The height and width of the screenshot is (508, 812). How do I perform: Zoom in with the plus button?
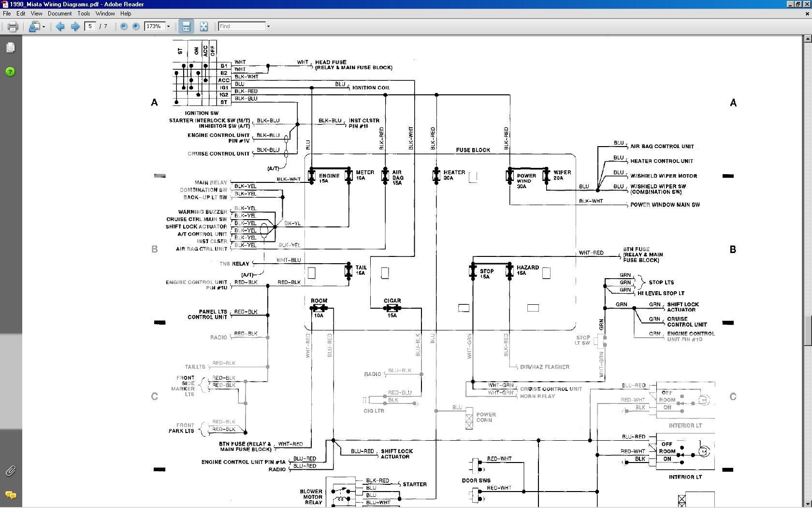point(136,26)
